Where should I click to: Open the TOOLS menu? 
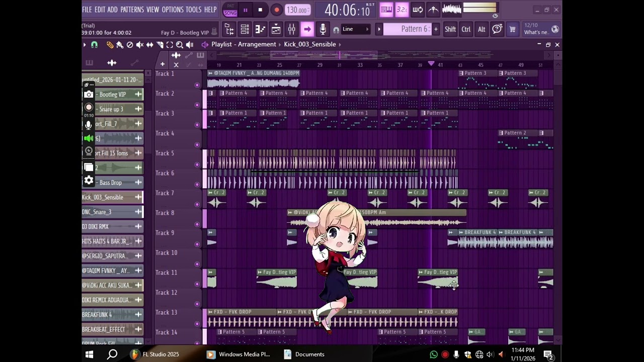[x=193, y=10]
